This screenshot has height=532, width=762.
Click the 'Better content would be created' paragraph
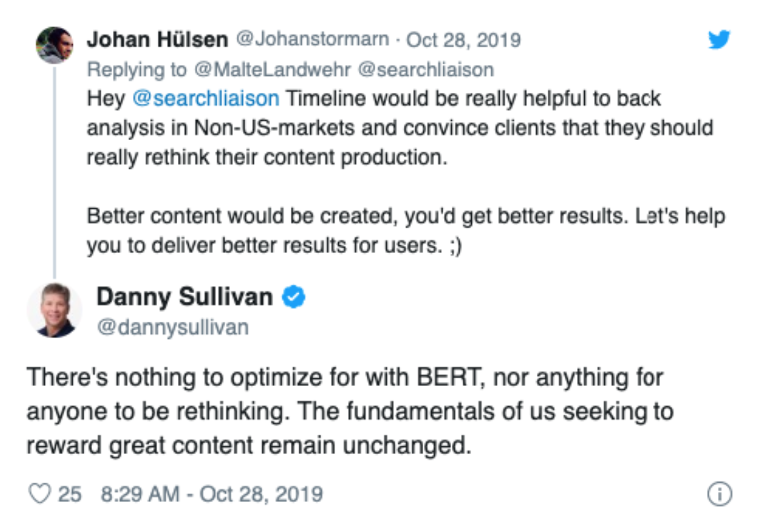[406, 230]
